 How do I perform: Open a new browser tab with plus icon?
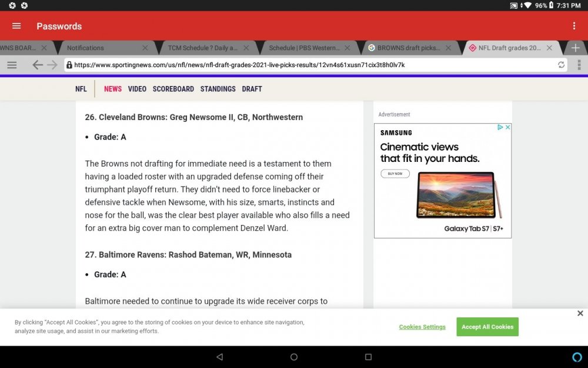tap(576, 48)
